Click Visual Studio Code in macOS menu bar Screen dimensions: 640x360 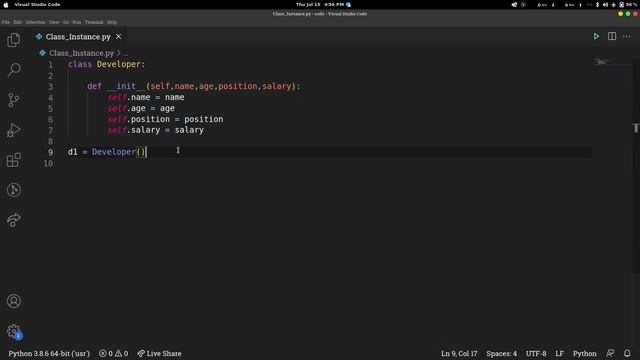click(x=37, y=4)
